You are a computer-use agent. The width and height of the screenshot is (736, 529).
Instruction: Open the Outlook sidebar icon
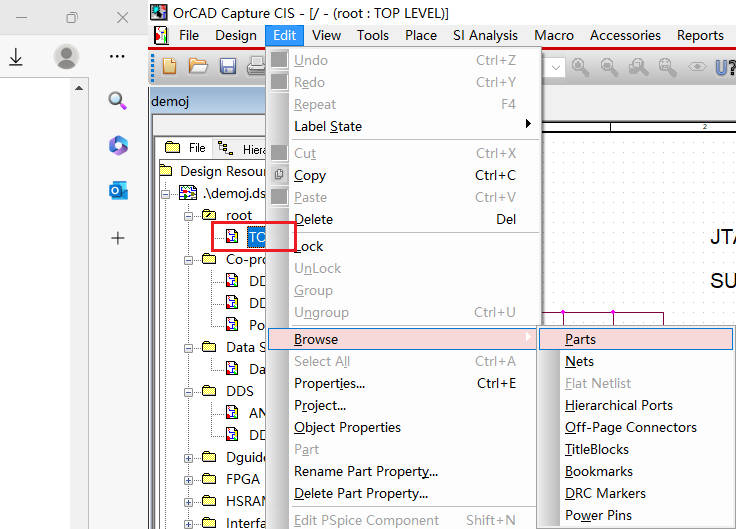118,191
